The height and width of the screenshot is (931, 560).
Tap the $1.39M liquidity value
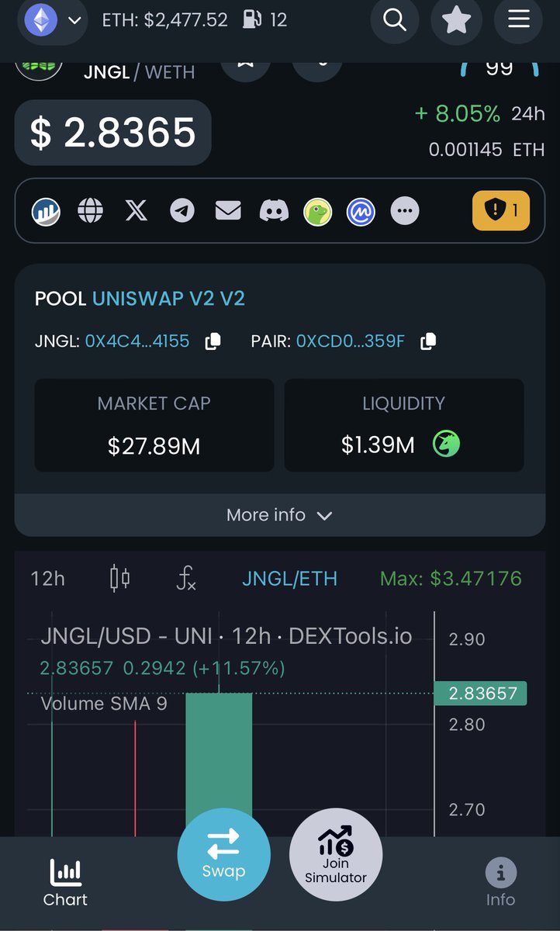[378, 445]
